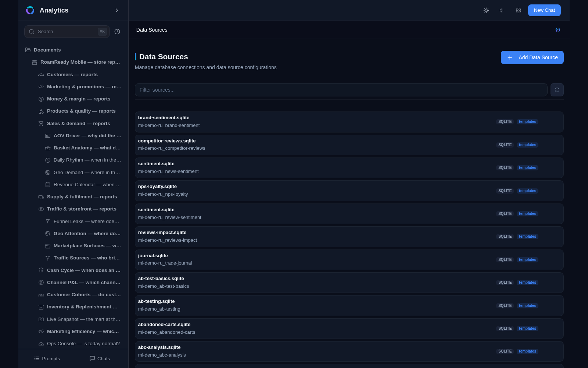
Task: Click the globe icon beside Geo Demand
Action: [48, 173]
